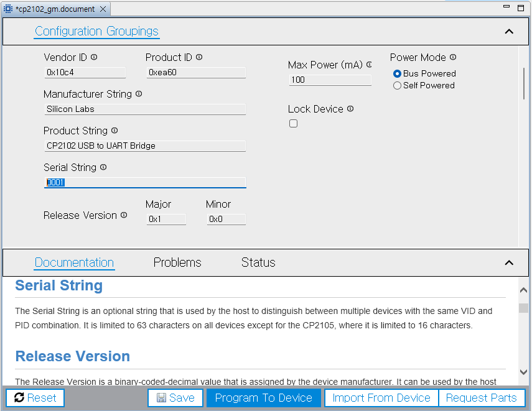Close the cp2102_gm.document editor tab

pos(103,9)
